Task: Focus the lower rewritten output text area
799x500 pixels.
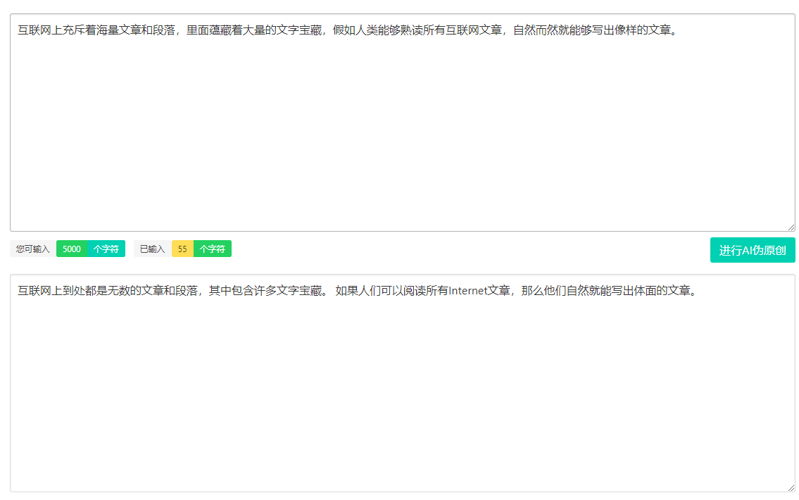Action: coord(403,383)
